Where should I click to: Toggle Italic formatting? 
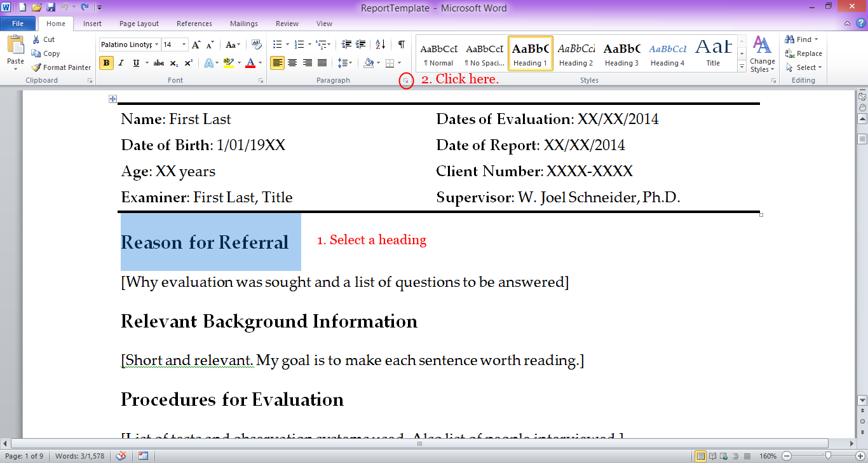coord(121,63)
